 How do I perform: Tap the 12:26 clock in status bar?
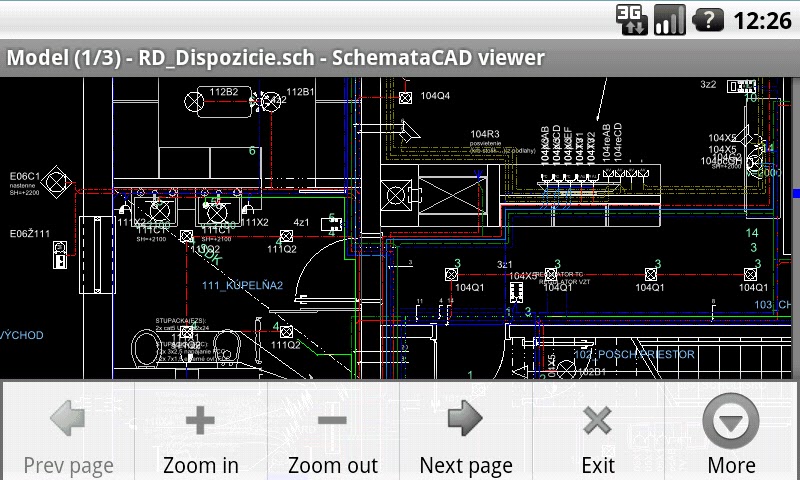coord(762,20)
